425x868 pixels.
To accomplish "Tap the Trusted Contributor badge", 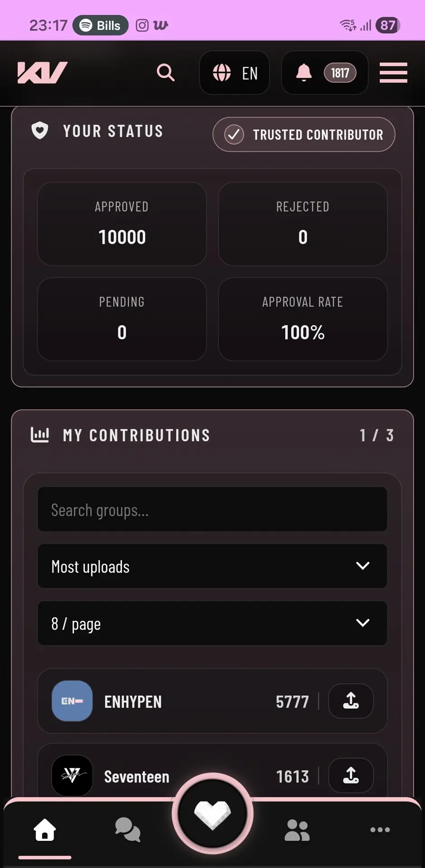I will (x=304, y=135).
